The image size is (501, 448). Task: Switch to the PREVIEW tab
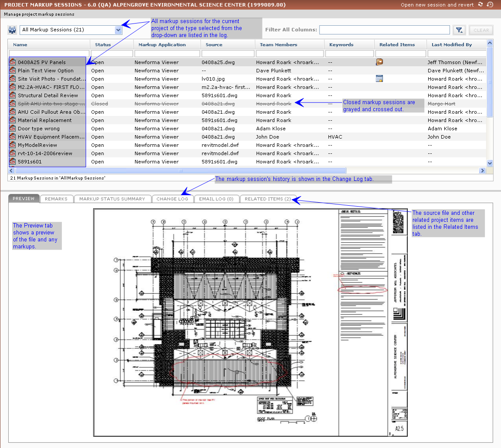coord(24,199)
